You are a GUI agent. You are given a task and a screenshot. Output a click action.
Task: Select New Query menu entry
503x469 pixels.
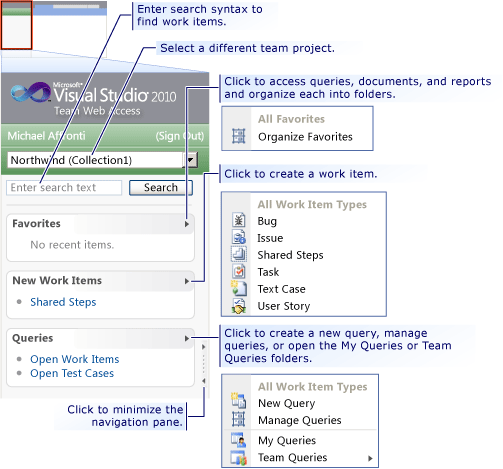287,403
